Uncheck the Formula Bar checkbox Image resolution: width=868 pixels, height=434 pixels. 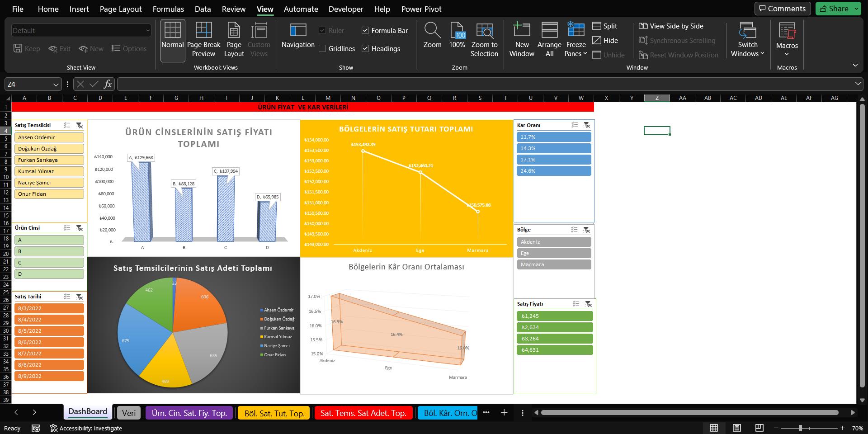(x=365, y=31)
